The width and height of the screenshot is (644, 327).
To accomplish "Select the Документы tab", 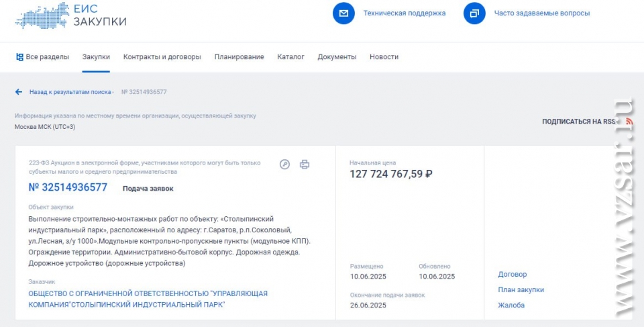I will (337, 57).
